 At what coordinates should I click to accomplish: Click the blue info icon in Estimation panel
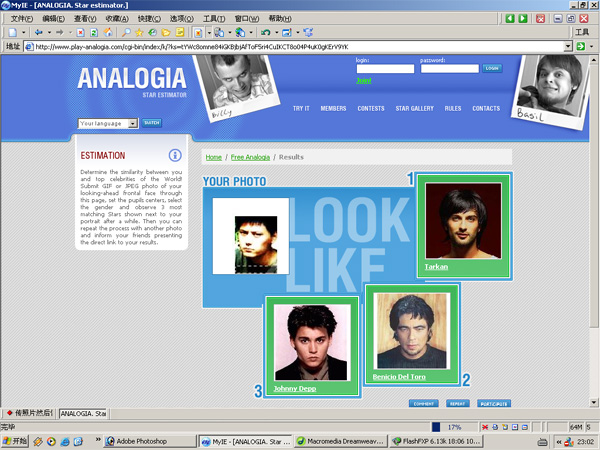[175, 155]
